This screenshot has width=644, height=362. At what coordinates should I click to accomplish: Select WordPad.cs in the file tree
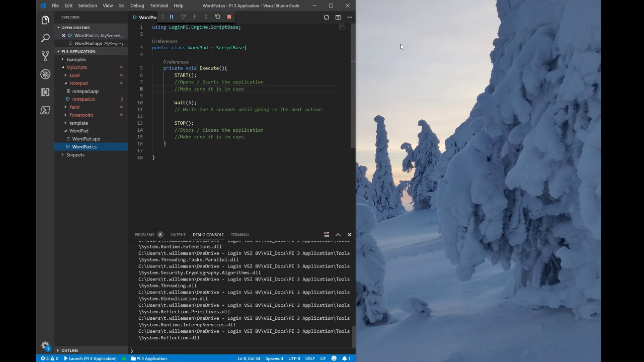click(x=84, y=147)
